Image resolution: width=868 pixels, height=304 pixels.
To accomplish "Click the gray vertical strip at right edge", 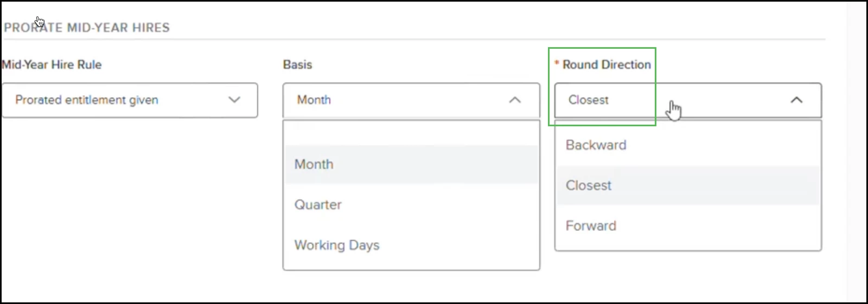I will click(x=856, y=152).
